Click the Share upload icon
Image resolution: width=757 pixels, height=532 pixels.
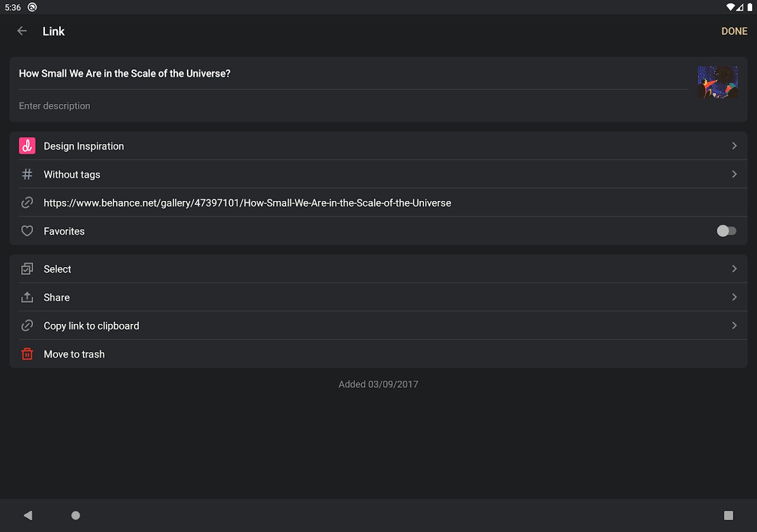tap(27, 297)
